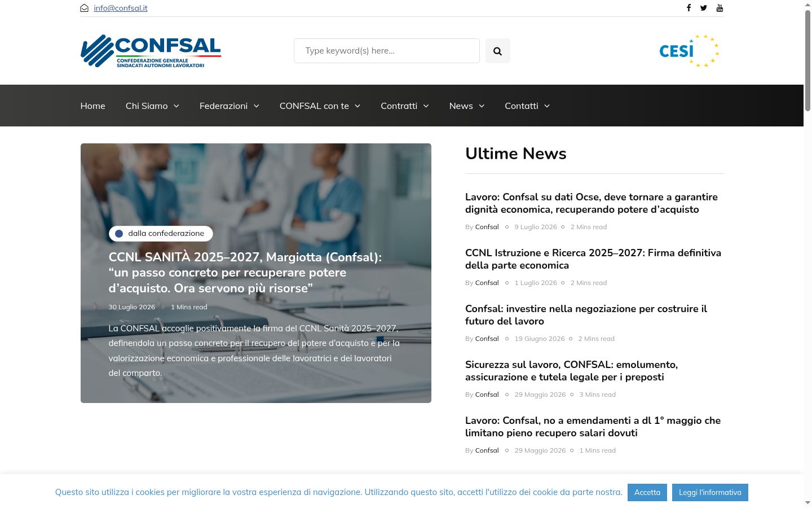Click the 19 Giugno 2026 date
812x508 pixels.
pyautogui.click(x=540, y=339)
